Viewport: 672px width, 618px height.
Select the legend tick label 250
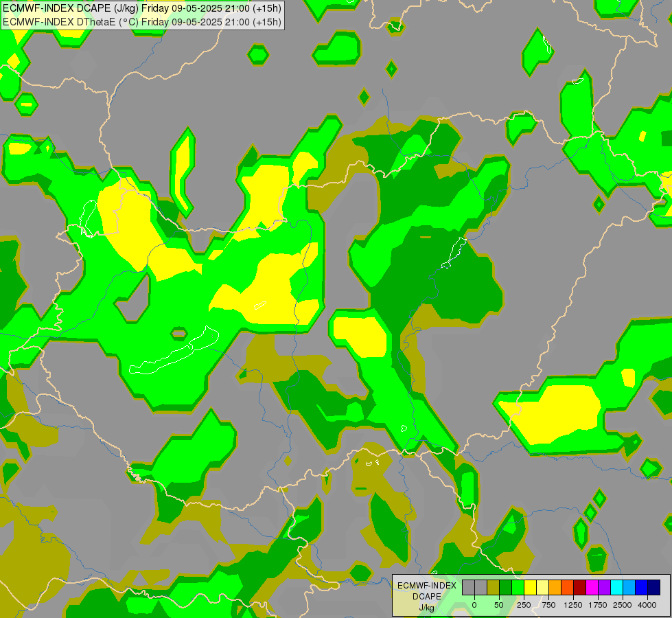coord(524,605)
